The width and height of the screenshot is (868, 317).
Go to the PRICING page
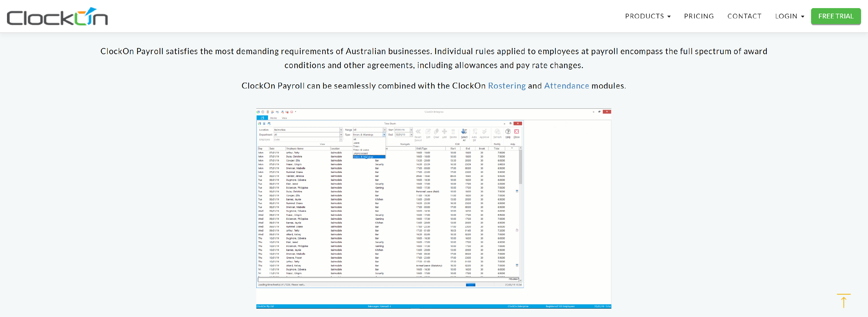(699, 16)
